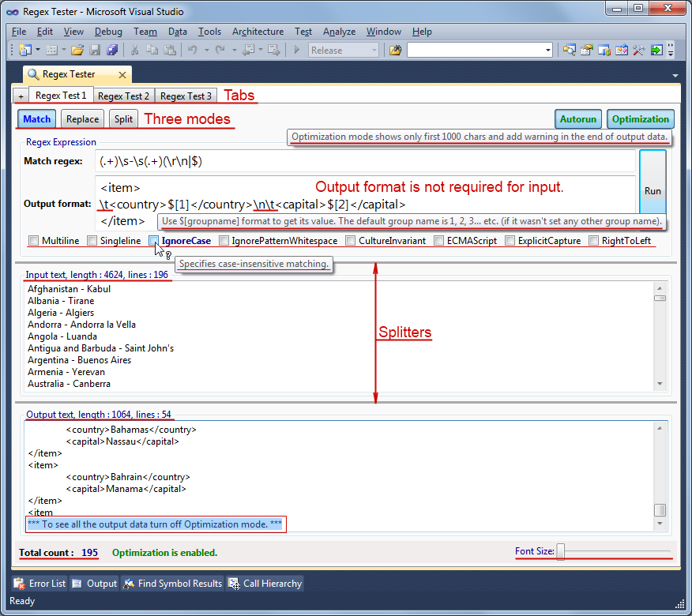This screenshot has height=616, width=692.
Task: Click the New Project toolbar icon
Action: pyautogui.click(x=24, y=50)
